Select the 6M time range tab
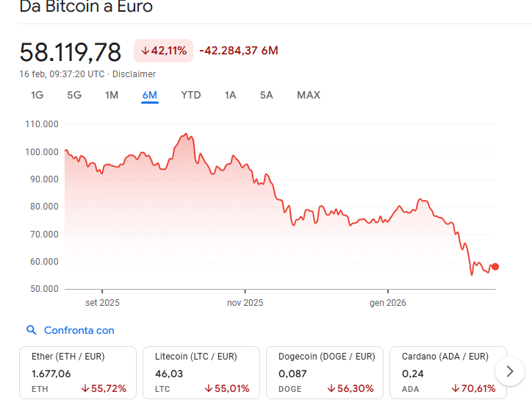 click(x=150, y=95)
